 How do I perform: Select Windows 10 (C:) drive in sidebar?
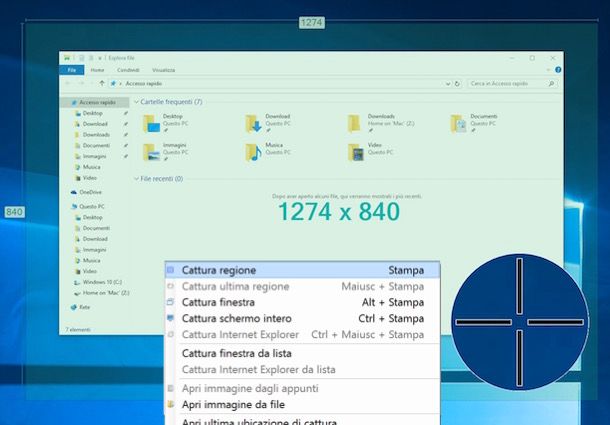[99, 282]
